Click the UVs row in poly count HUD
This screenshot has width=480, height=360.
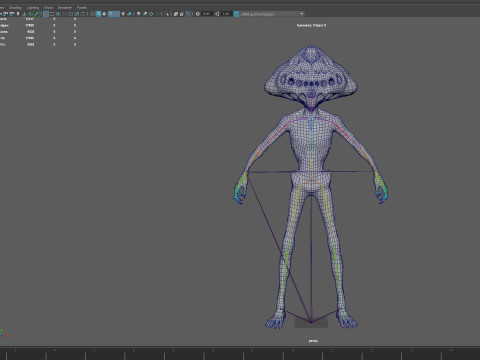coord(38,44)
